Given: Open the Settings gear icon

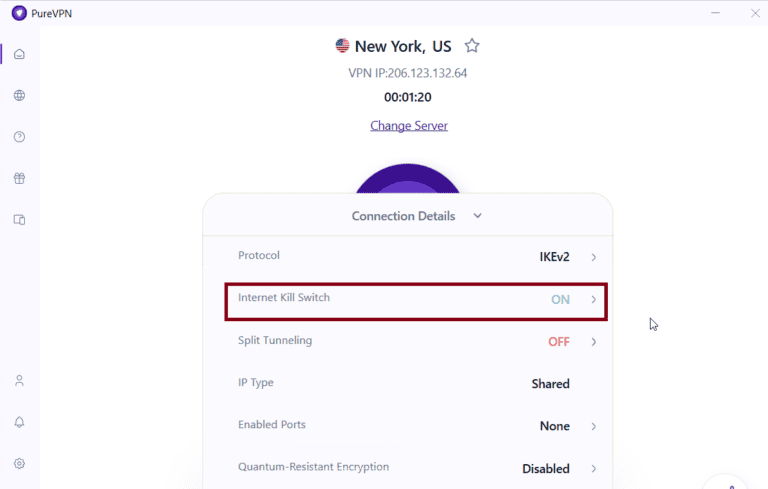Looking at the screenshot, I should pyautogui.click(x=19, y=464).
